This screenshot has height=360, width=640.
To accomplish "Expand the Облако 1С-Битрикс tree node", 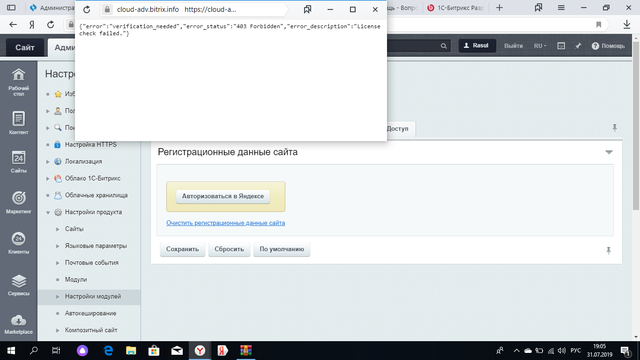I will [x=48, y=178].
